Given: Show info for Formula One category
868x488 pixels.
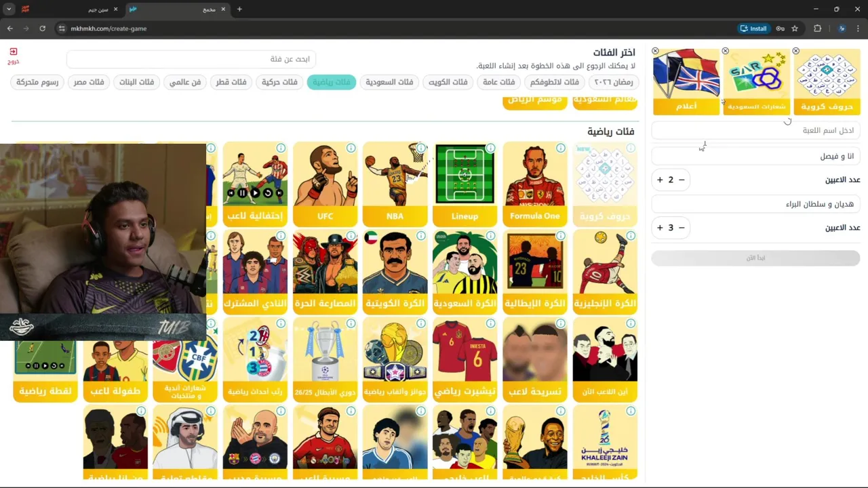Looking at the screenshot, I should [x=561, y=148].
